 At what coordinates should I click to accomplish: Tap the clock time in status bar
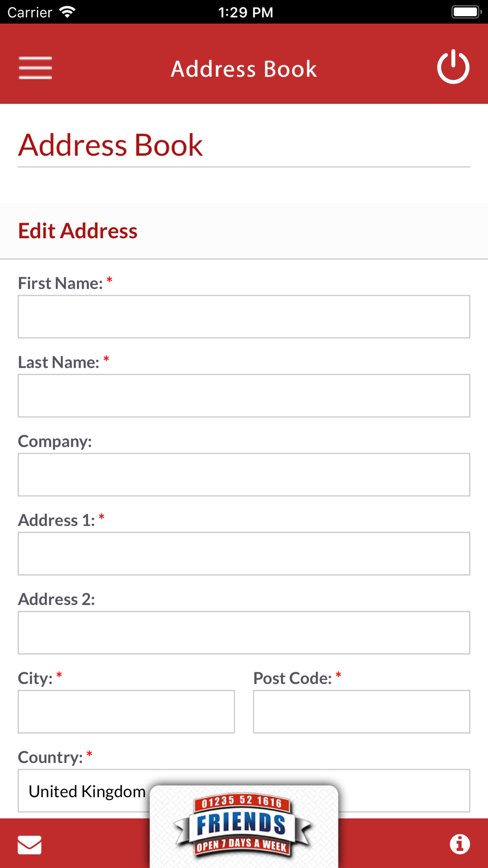click(245, 12)
